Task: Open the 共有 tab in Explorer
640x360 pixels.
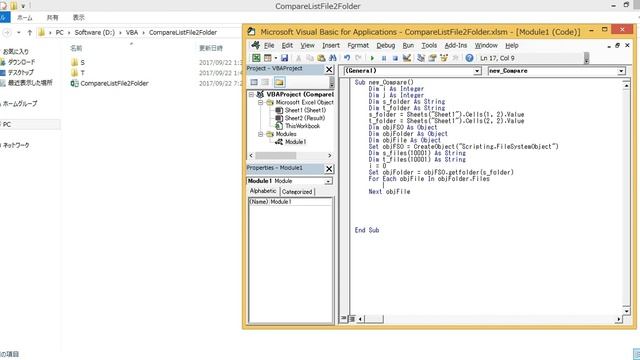Action: (52, 18)
